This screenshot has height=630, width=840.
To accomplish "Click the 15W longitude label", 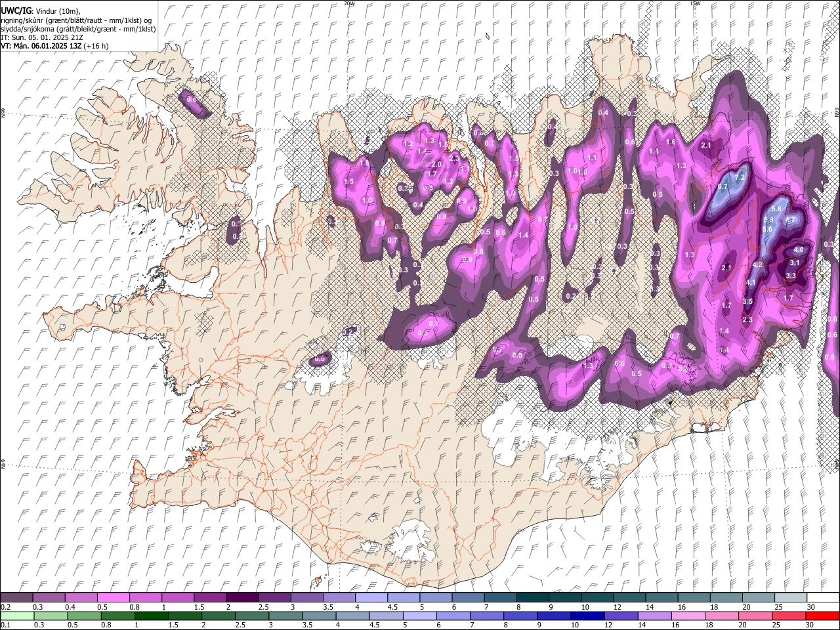I will [695, 3].
